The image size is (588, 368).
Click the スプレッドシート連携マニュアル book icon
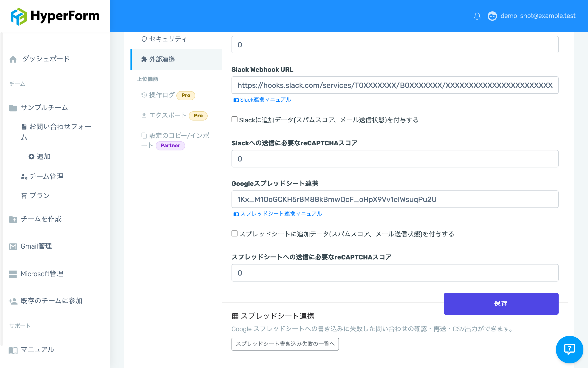pos(236,214)
